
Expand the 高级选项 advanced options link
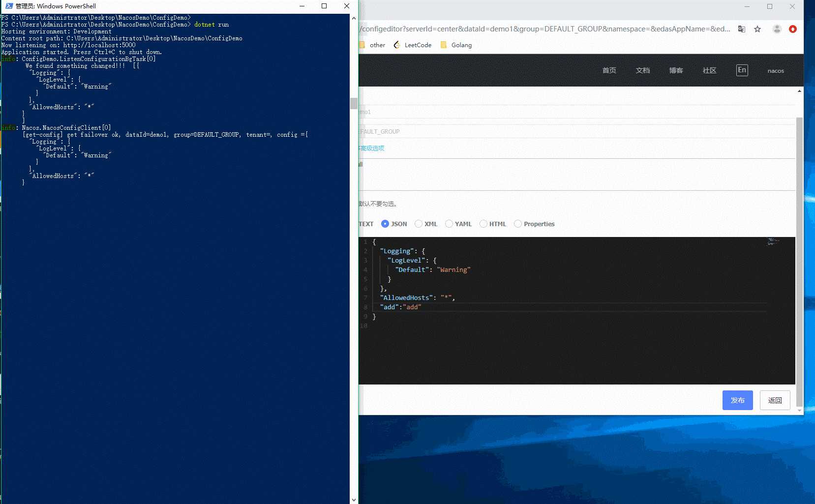pos(372,148)
